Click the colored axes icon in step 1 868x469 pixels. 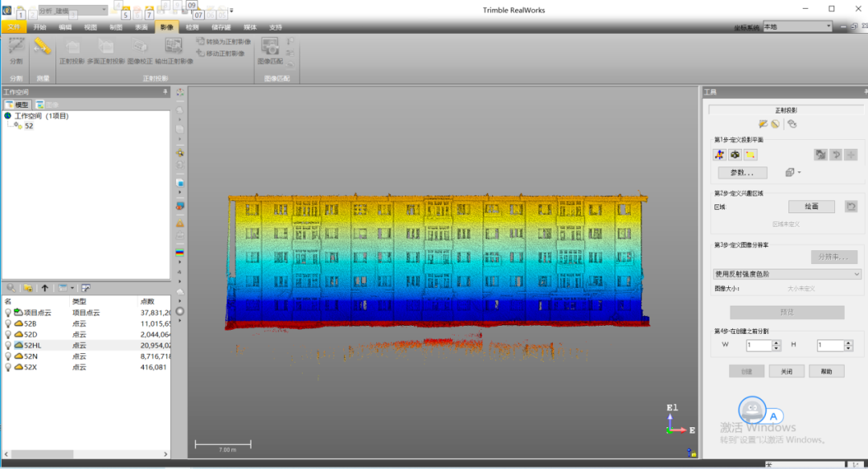coord(719,154)
